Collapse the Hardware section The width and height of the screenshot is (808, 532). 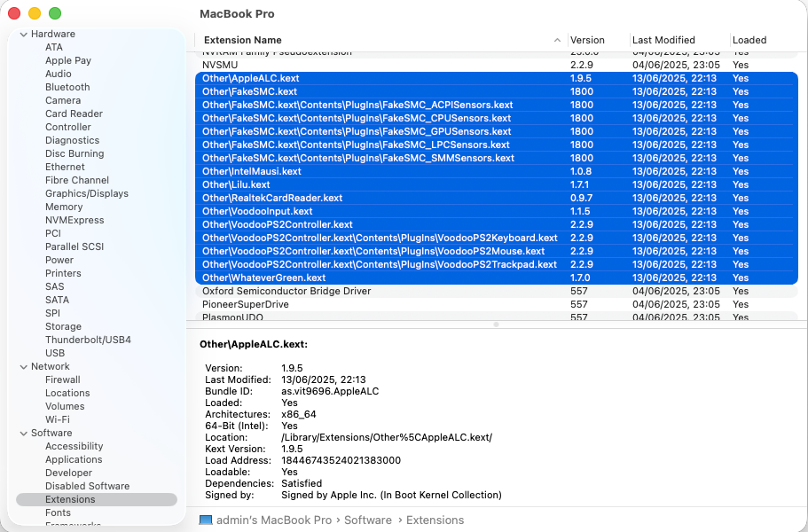coord(24,34)
